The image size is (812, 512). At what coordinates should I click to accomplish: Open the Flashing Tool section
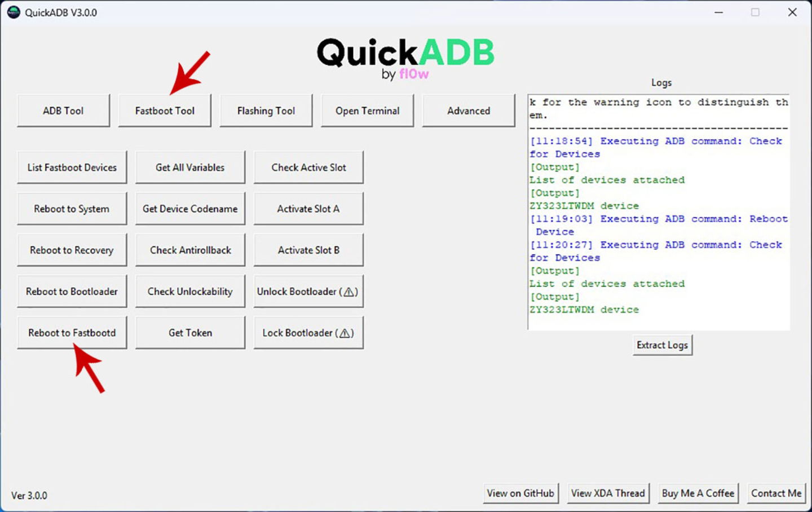266,111
